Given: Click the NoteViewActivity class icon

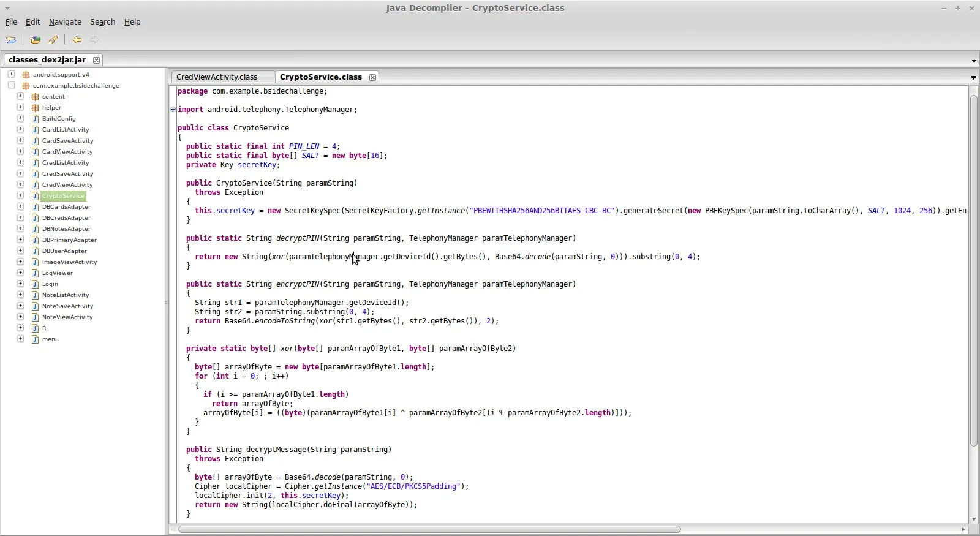Looking at the screenshot, I should point(35,317).
